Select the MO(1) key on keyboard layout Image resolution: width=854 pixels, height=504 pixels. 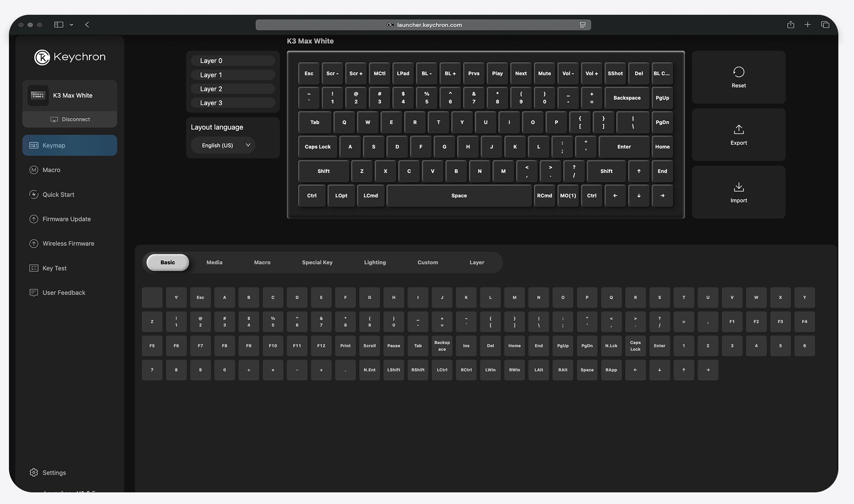pos(568,196)
